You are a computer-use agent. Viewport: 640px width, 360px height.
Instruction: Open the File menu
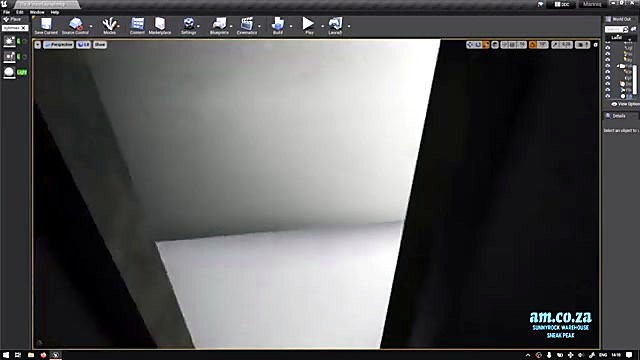click(7, 12)
